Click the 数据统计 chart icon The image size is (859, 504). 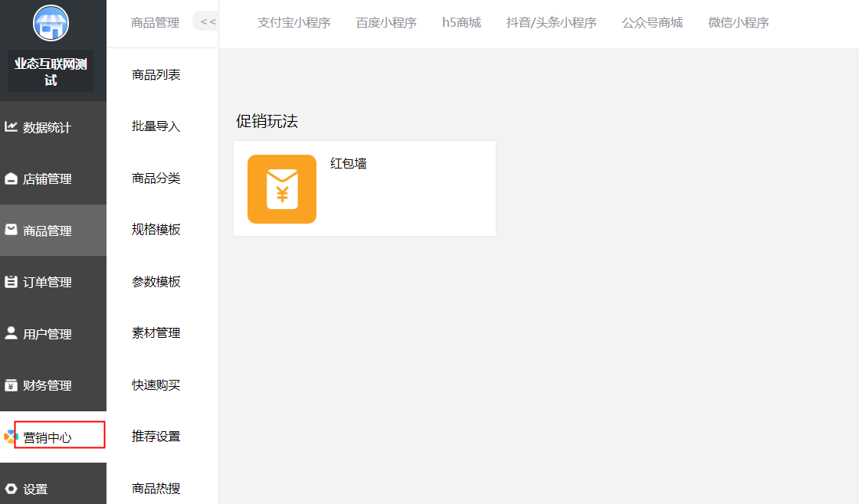(x=11, y=126)
